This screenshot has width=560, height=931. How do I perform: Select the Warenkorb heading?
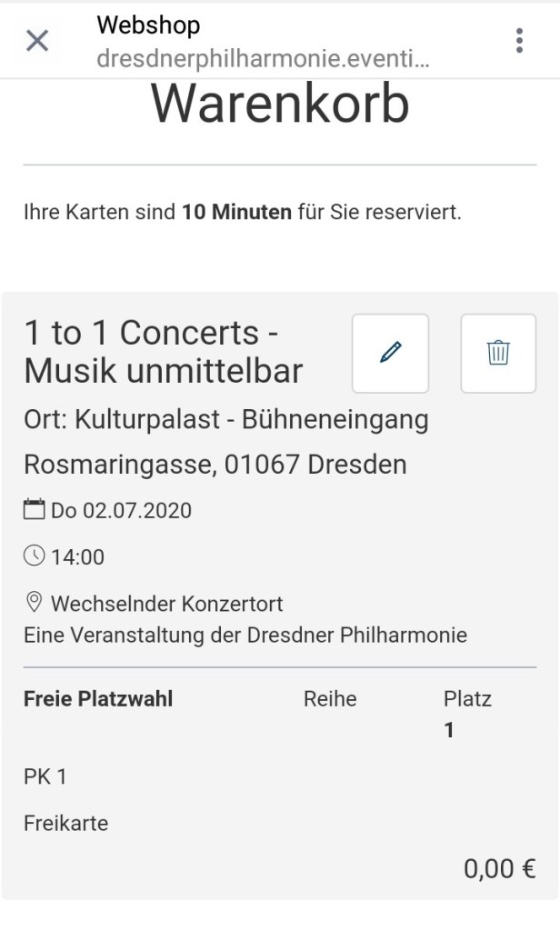pyautogui.click(x=280, y=104)
